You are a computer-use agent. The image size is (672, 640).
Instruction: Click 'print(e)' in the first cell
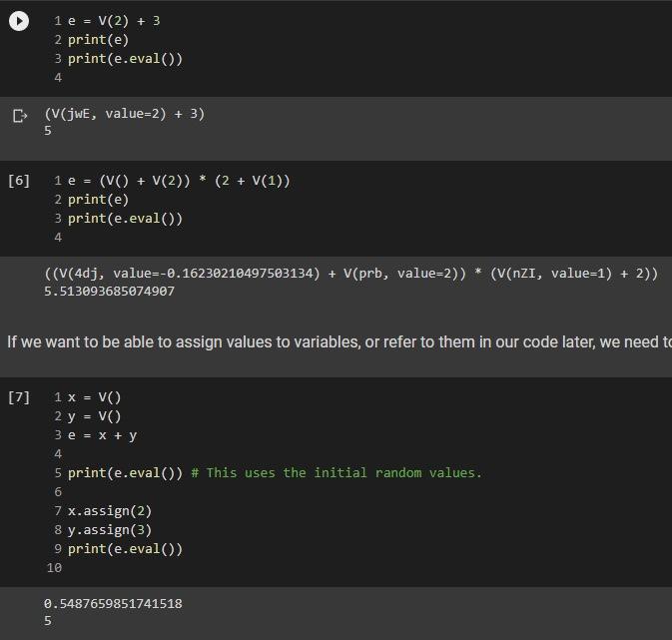coord(98,40)
